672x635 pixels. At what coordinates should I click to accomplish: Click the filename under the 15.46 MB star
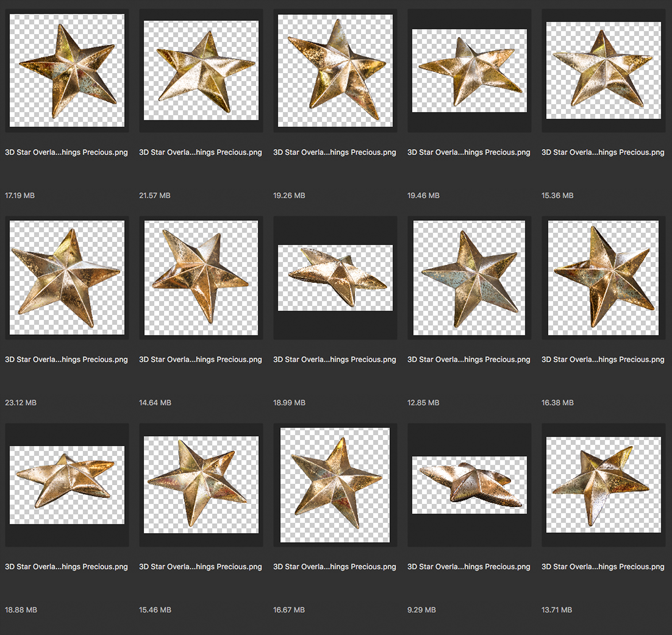(x=200, y=567)
